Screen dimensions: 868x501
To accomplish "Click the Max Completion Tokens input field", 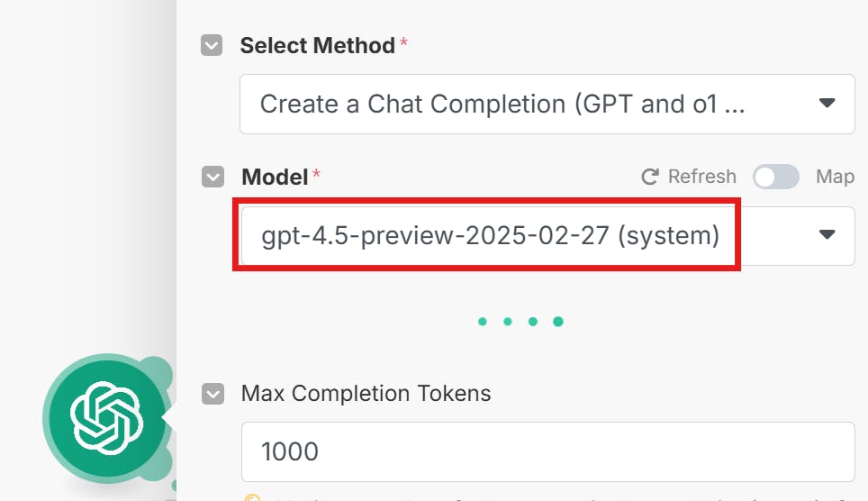I will click(547, 451).
